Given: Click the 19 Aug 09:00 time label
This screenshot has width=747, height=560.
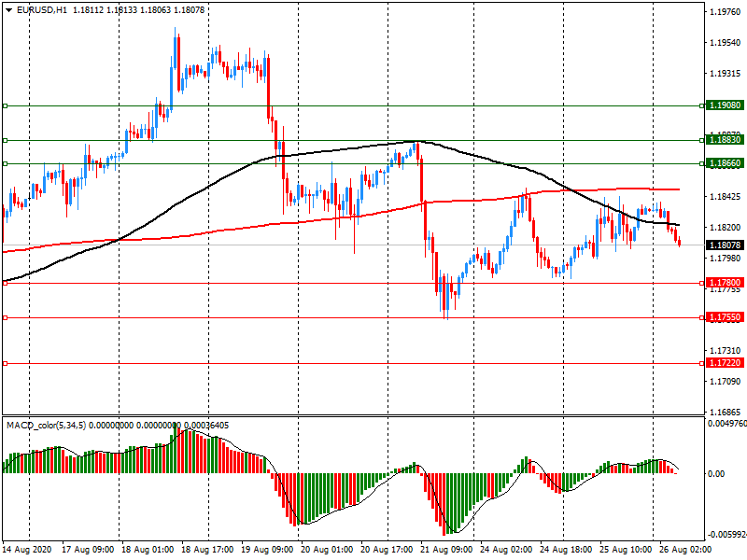Looking at the screenshot, I should (267, 550).
